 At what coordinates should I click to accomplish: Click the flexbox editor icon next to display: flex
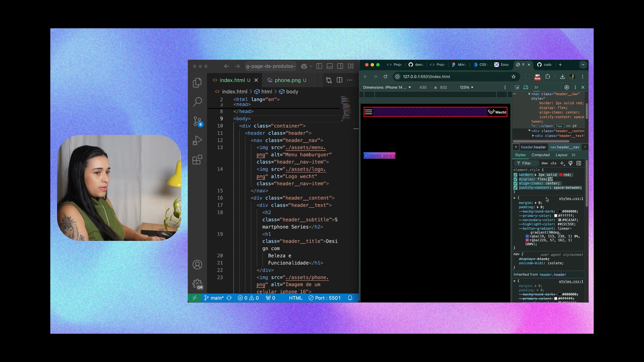pyautogui.click(x=550, y=179)
